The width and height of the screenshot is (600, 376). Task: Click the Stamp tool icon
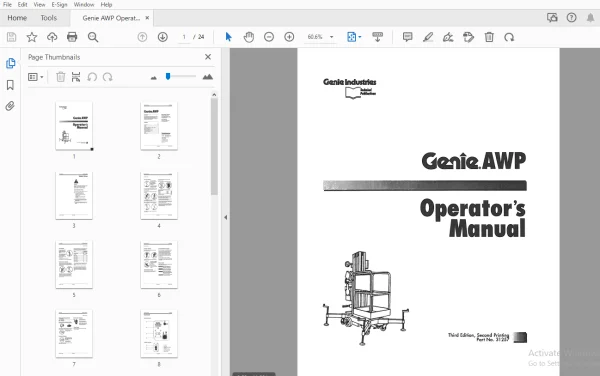click(x=468, y=37)
